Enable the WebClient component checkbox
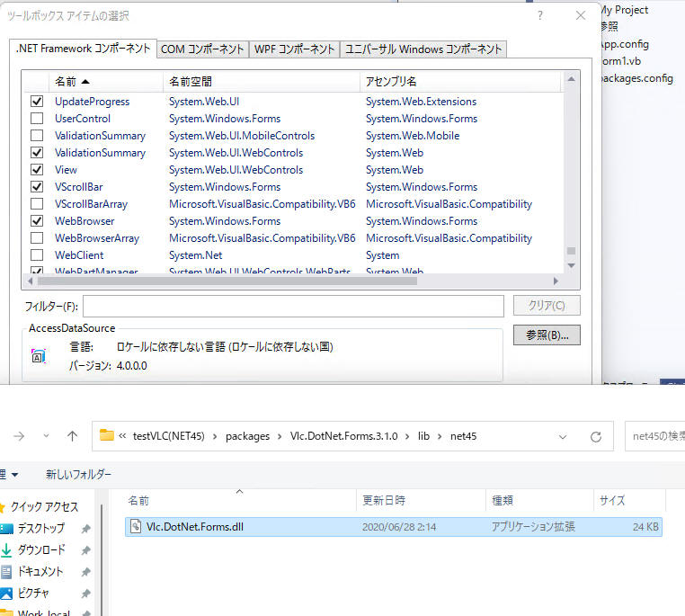This screenshot has height=616, width=685. click(37, 255)
